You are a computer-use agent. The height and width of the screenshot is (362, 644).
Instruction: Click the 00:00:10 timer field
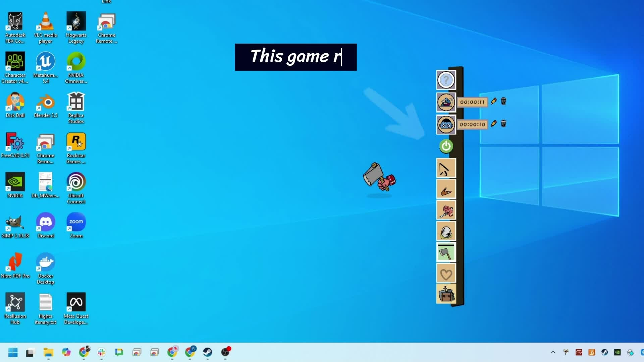pyautogui.click(x=472, y=124)
